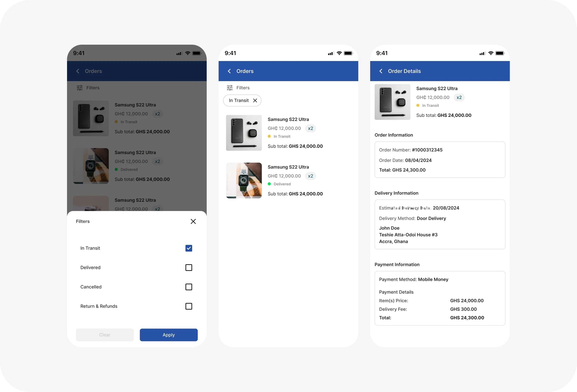Tap the back arrow on the dimmed Orders screen
Image resolution: width=577 pixels, height=392 pixels.
[x=78, y=71]
